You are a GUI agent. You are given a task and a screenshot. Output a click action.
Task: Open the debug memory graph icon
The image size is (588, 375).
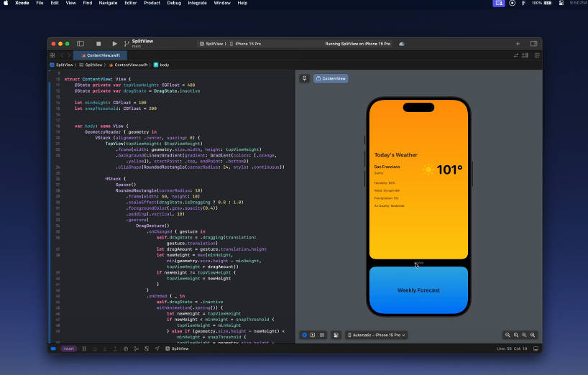(136, 348)
